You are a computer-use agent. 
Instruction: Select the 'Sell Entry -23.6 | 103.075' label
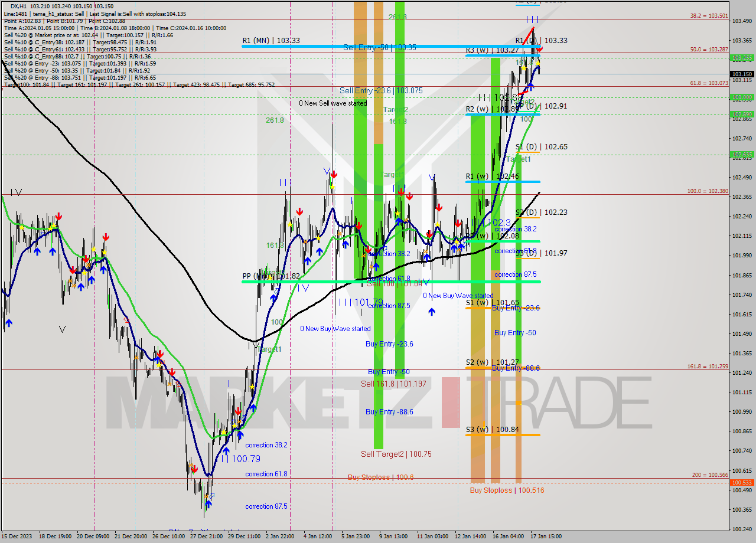pos(381,90)
